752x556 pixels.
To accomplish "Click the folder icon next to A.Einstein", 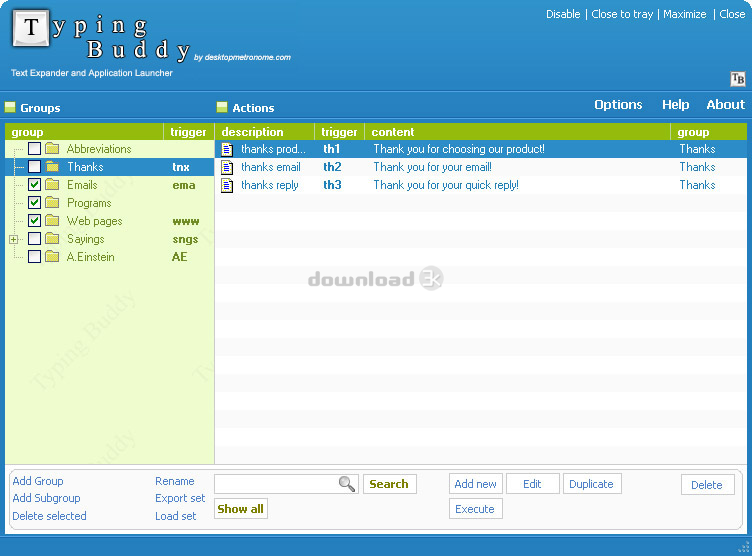I will (52, 257).
